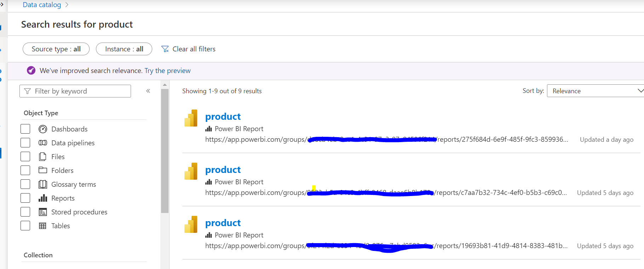Check the Dashboards checkbox
The image size is (644, 269).
[x=25, y=129]
